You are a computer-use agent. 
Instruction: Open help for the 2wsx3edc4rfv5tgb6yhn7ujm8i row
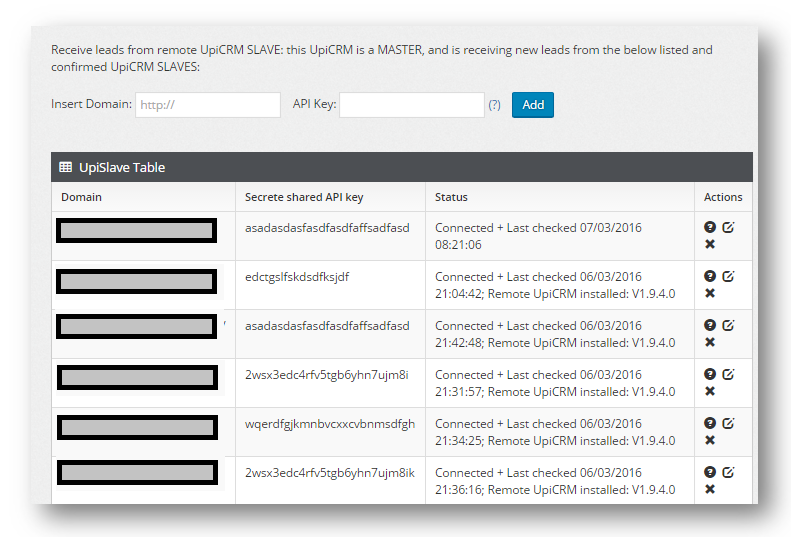coord(710,374)
